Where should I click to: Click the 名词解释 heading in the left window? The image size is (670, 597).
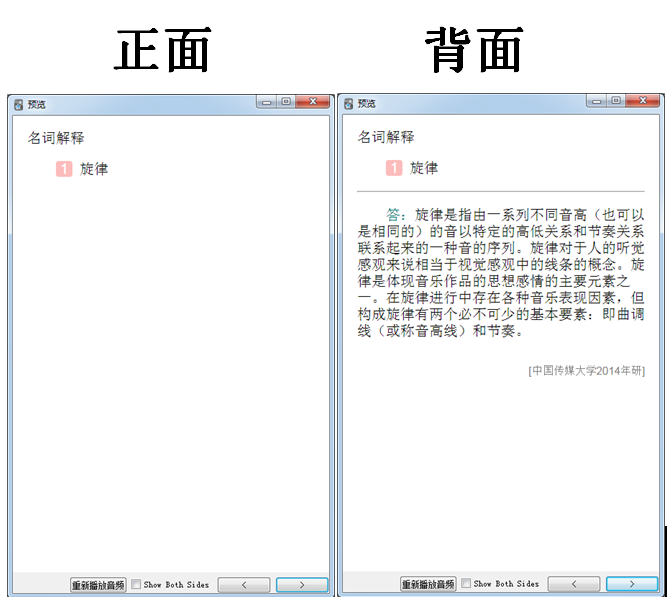[56, 138]
